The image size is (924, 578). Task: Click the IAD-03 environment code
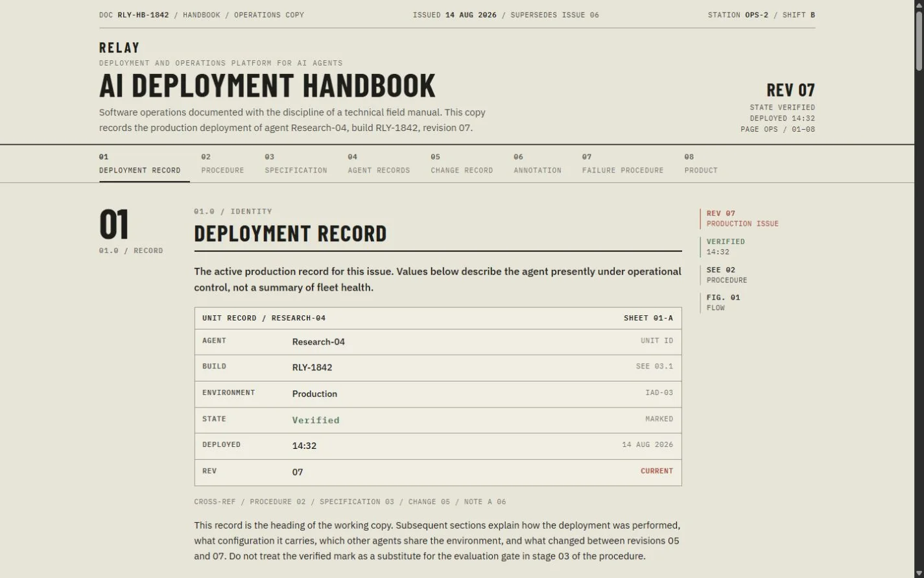pyautogui.click(x=659, y=393)
